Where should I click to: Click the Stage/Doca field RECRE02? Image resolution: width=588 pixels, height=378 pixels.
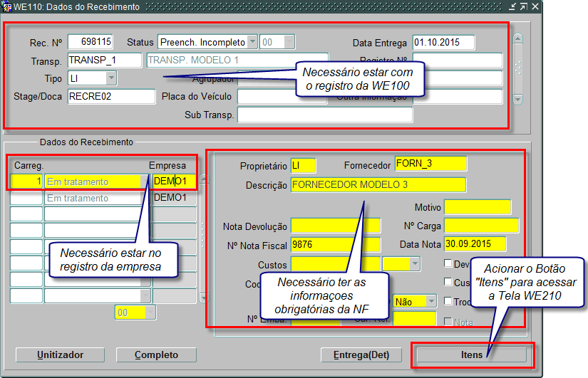tap(111, 97)
